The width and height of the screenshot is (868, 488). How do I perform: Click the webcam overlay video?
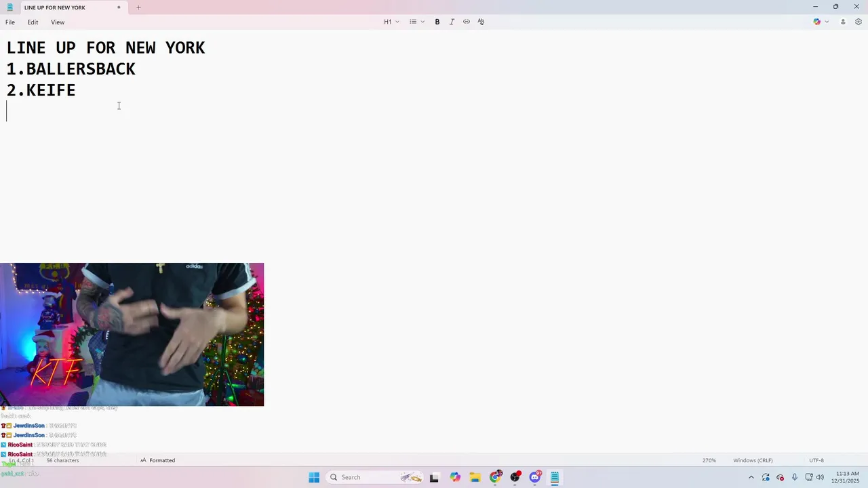132,335
